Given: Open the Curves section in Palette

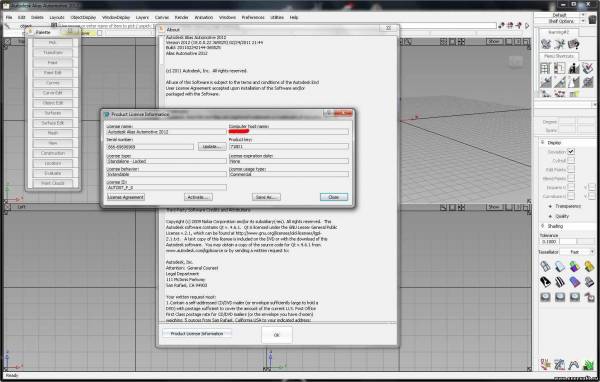Looking at the screenshot, I should coord(52,83).
